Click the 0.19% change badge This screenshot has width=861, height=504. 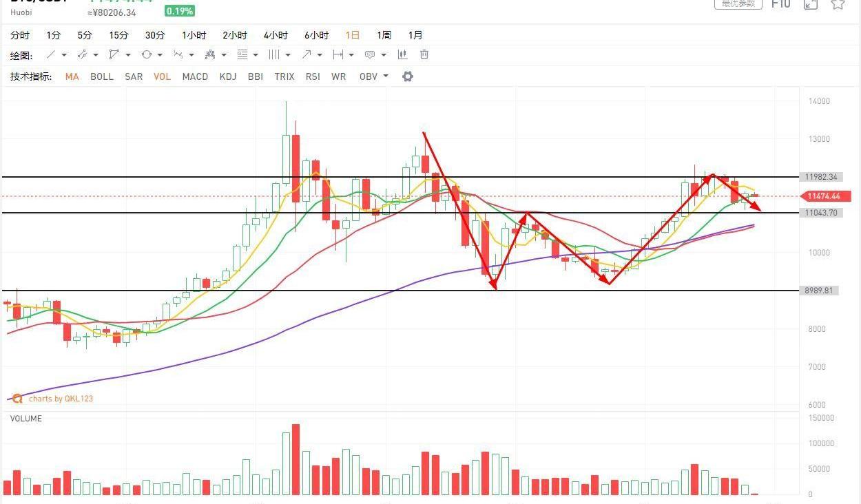pyautogui.click(x=179, y=11)
